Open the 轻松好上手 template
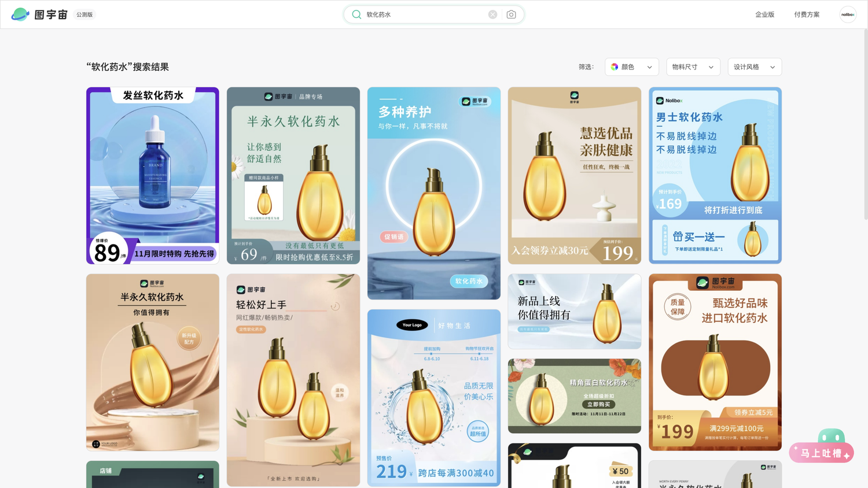The height and width of the screenshot is (488, 868). pyautogui.click(x=293, y=380)
